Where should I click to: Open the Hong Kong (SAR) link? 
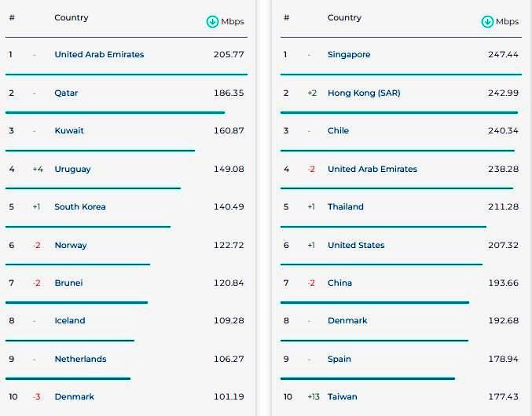(x=364, y=93)
